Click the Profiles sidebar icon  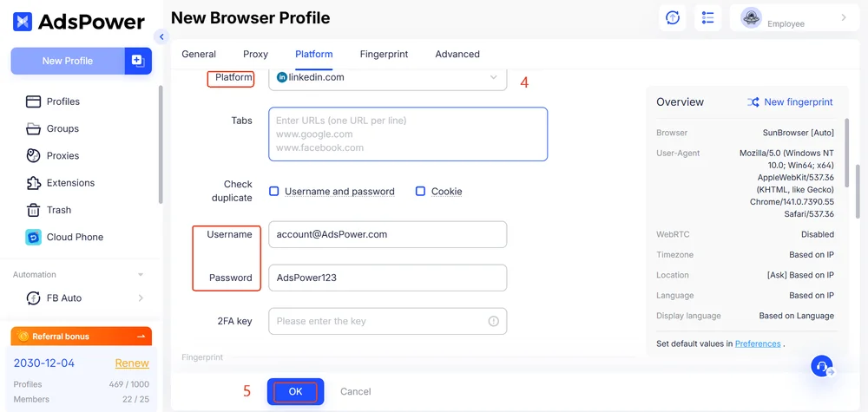click(x=34, y=101)
